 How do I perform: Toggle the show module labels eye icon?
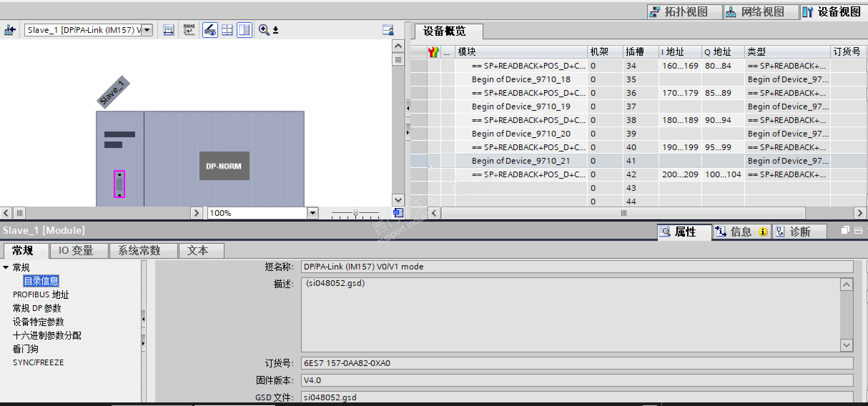210,30
